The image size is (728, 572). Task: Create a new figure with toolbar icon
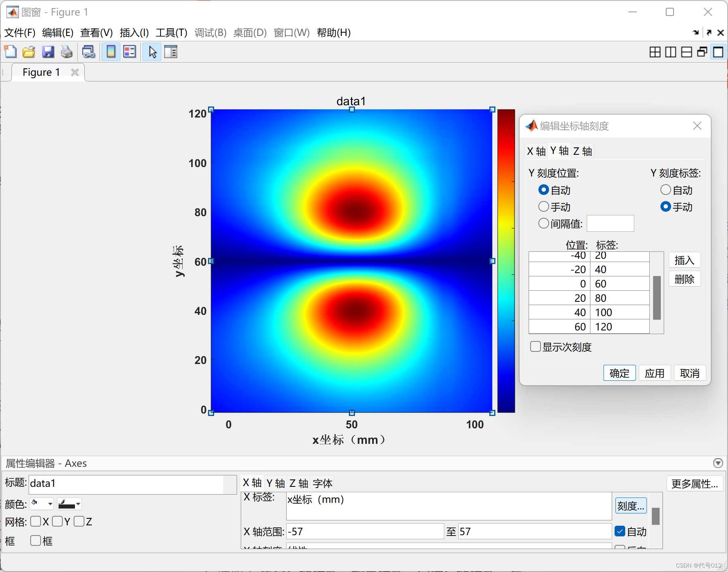click(x=10, y=52)
